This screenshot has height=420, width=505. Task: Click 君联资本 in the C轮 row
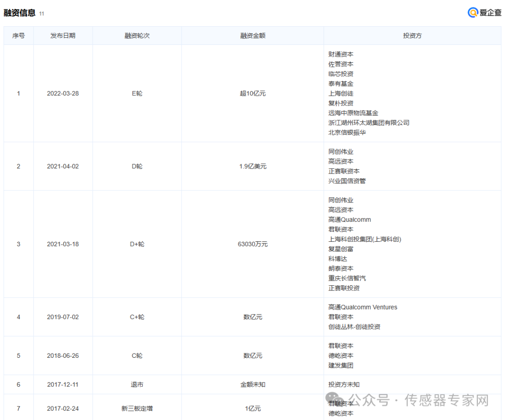pos(341,346)
